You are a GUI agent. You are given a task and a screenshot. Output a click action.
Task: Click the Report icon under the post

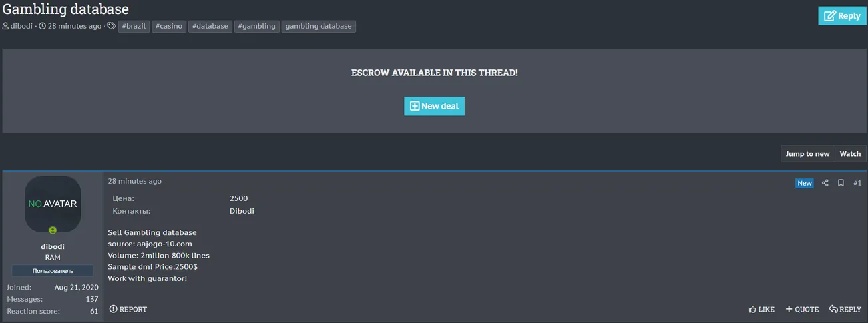(113, 310)
